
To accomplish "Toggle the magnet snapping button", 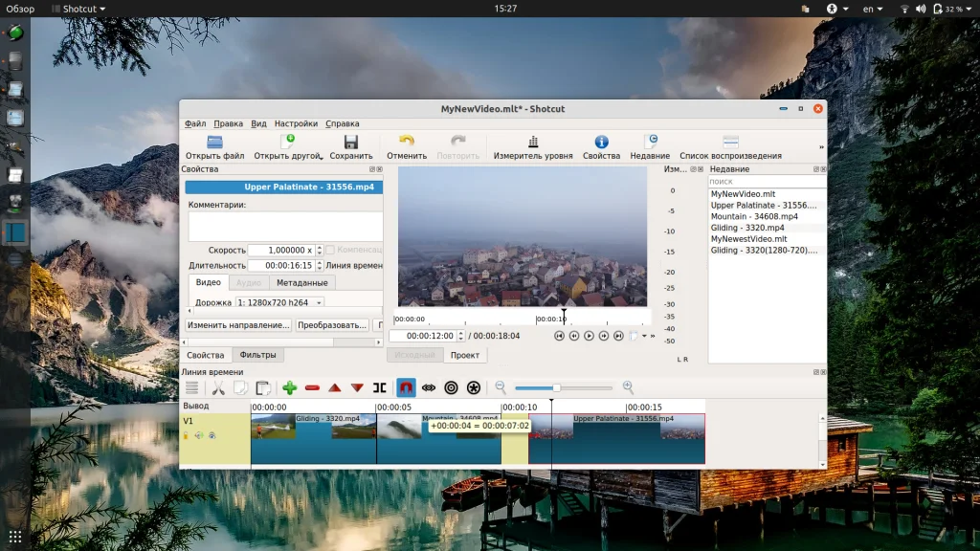I will click(x=406, y=387).
